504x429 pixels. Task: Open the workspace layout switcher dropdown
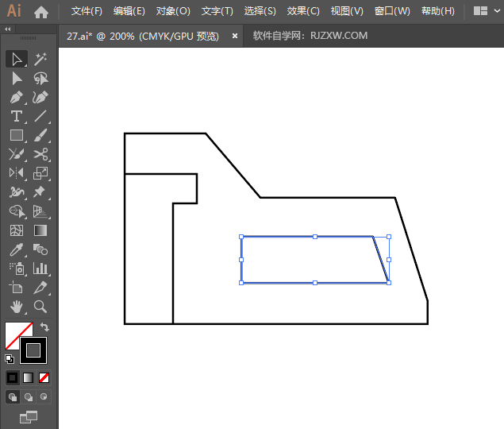pyautogui.click(x=487, y=11)
